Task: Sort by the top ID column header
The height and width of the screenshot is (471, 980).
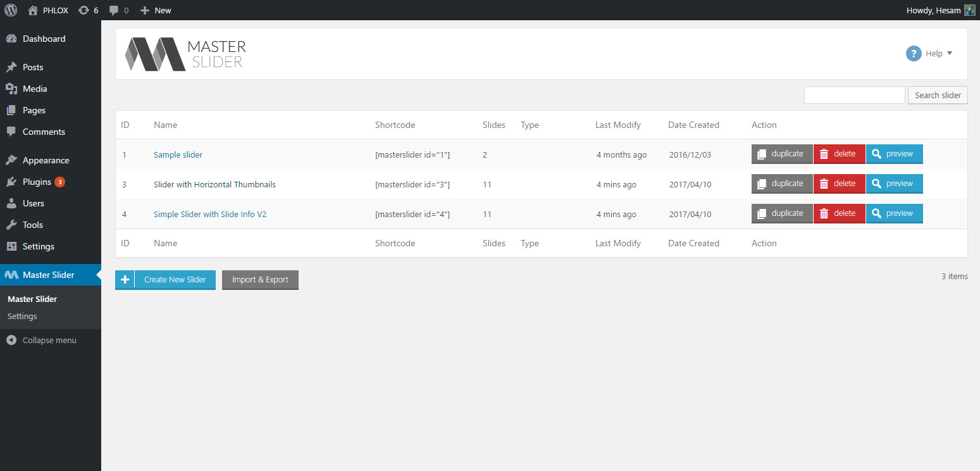Action: [x=125, y=125]
